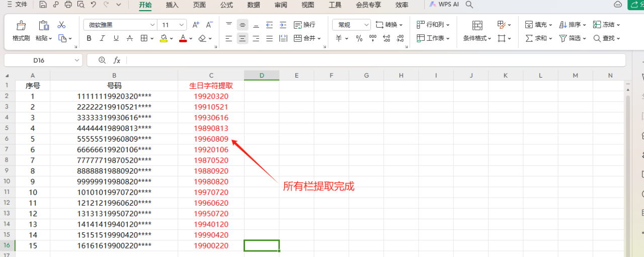Click the Fill (填充) button

tap(539, 25)
